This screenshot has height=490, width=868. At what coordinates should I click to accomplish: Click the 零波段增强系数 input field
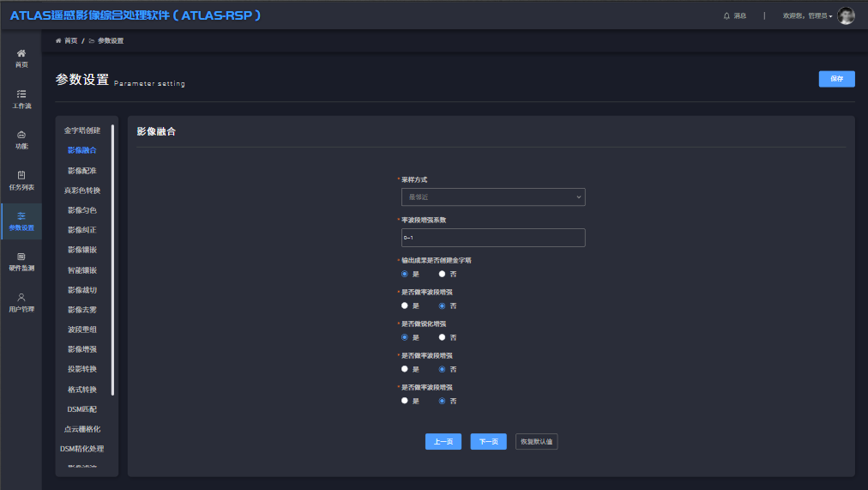coord(493,238)
